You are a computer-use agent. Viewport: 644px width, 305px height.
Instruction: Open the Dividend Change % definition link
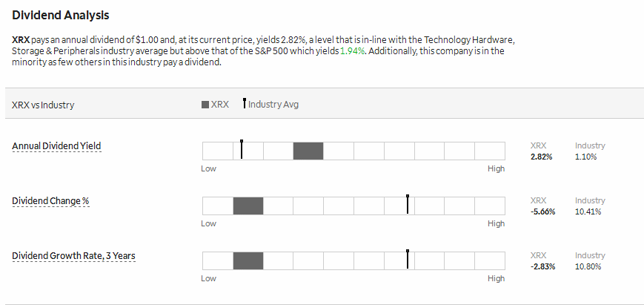point(50,201)
